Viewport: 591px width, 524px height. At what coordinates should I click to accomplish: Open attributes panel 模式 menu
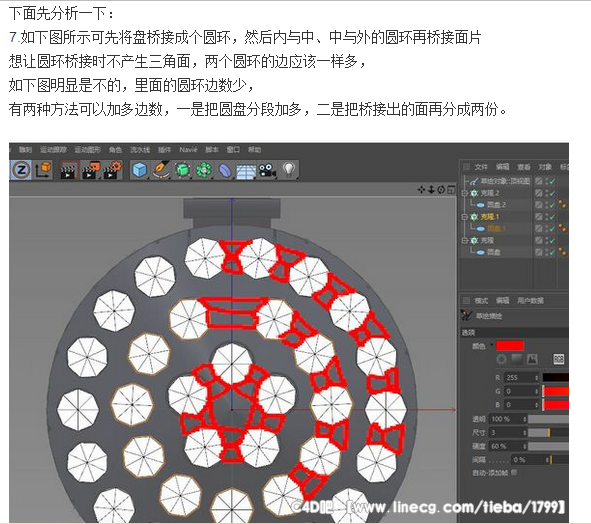(481, 300)
